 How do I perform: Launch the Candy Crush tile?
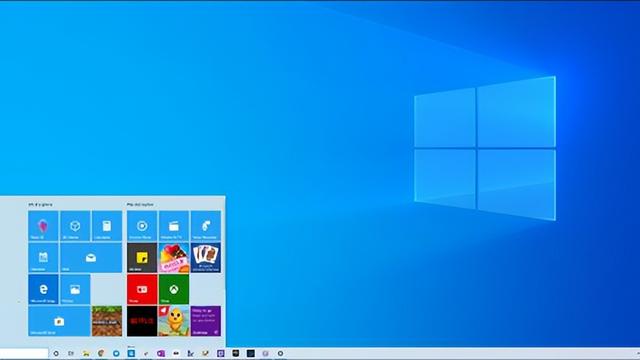coord(173,258)
